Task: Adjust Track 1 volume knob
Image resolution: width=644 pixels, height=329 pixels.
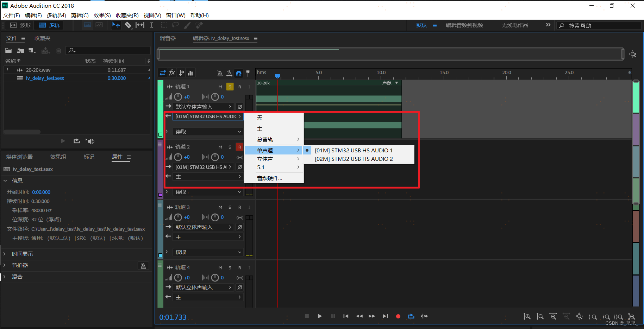Action: [178, 97]
